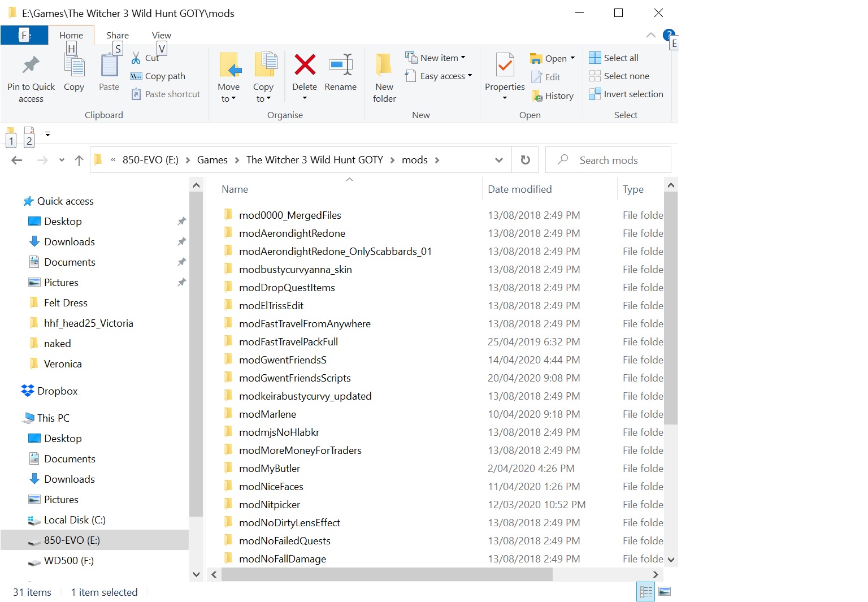Click the Dropbox icon in navigation pane
Screen dimensions: 868x602
pyautogui.click(x=28, y=391)
